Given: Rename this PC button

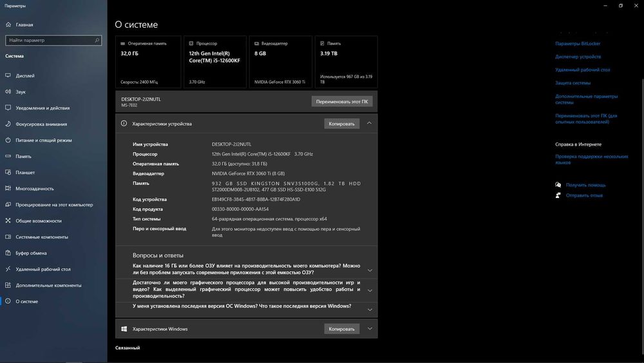Looking at the screenshot, I should coord(342,101).
